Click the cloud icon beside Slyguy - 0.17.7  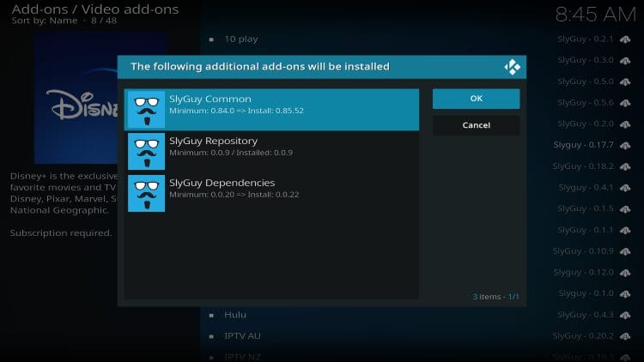coord(625,145)
